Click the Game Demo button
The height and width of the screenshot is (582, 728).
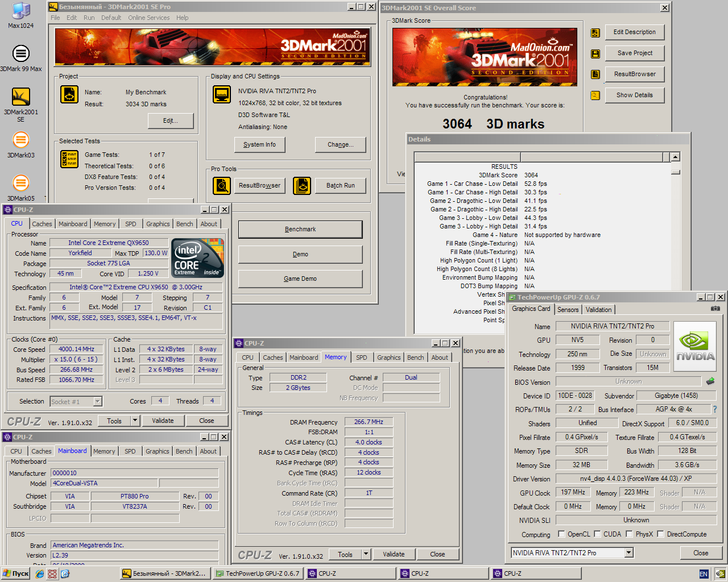[300, 278]
